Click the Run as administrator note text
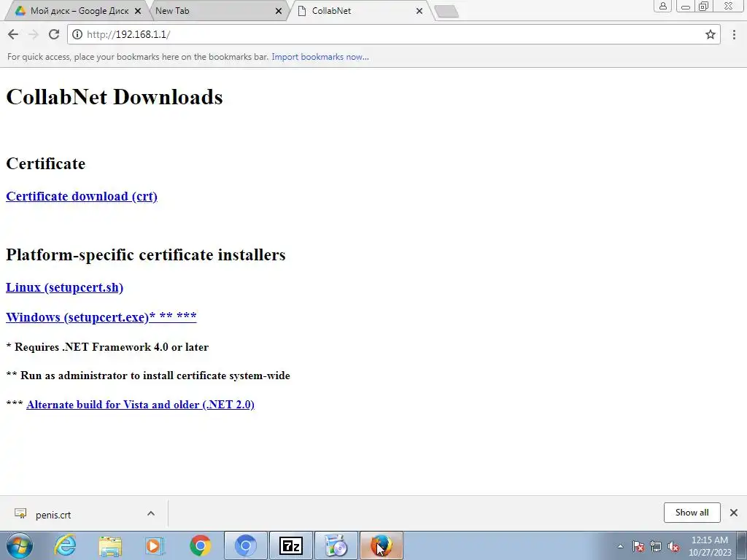This screenshot has height=560, width=747. 147,376
